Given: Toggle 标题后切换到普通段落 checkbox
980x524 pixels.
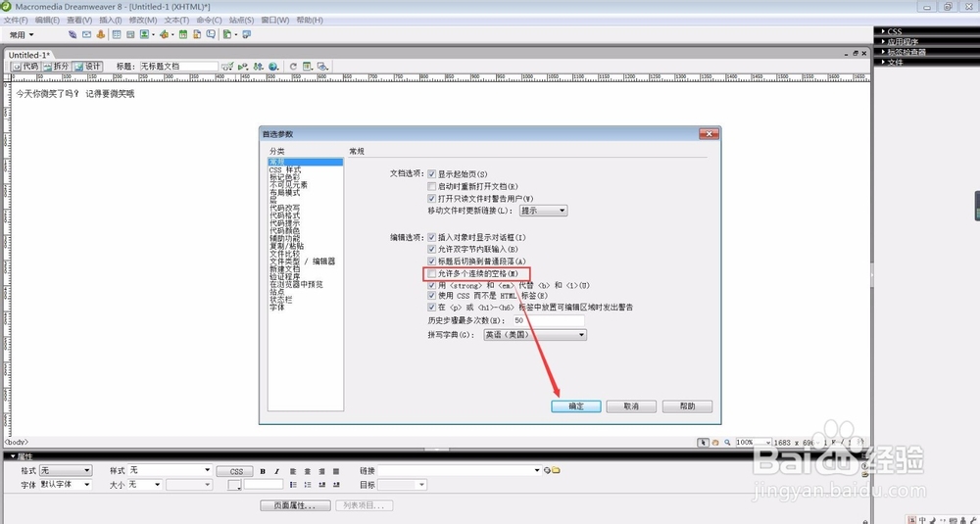Looking at the screenshot, I should (432, 262).
